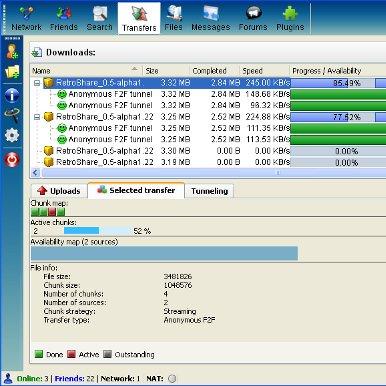The image size is (386, 386).
Task: Open the Search section
Action: coord(99,19)
